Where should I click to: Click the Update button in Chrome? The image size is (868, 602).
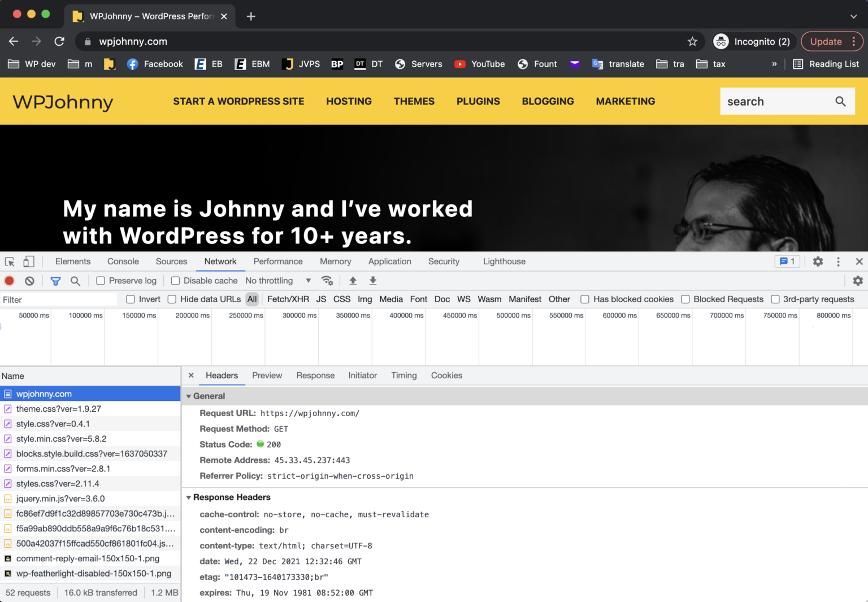[826, 41]
